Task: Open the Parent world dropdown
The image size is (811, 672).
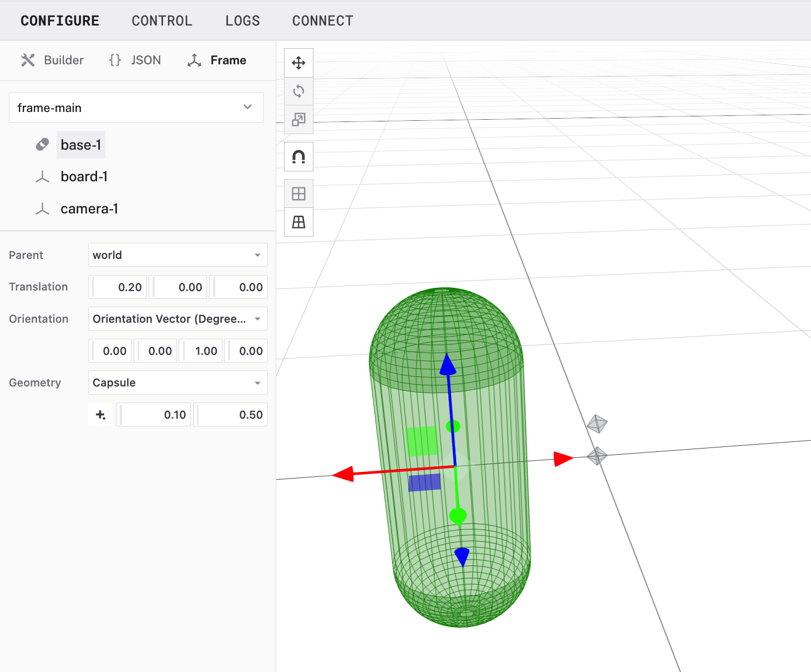Action: coord(178,255)
